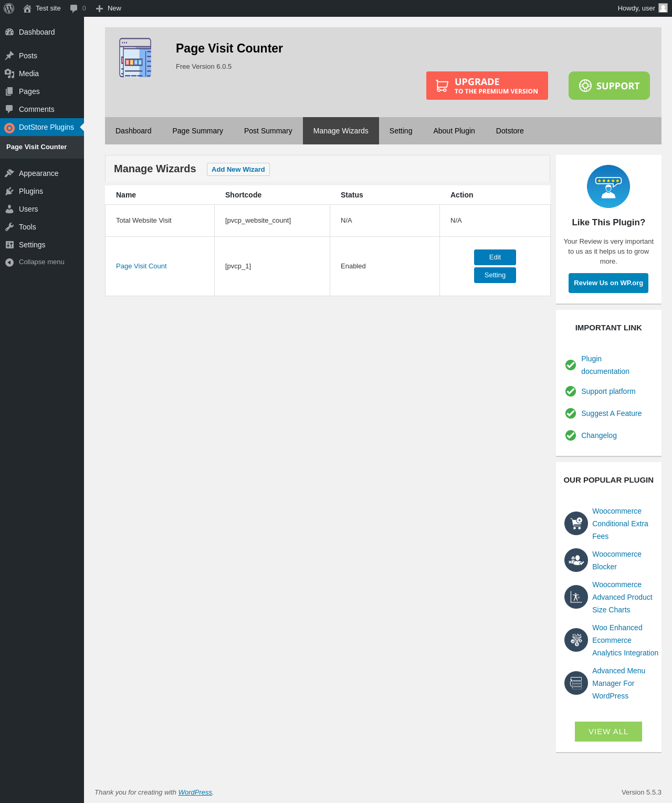Open the Dotstore tab

(510, 131)
